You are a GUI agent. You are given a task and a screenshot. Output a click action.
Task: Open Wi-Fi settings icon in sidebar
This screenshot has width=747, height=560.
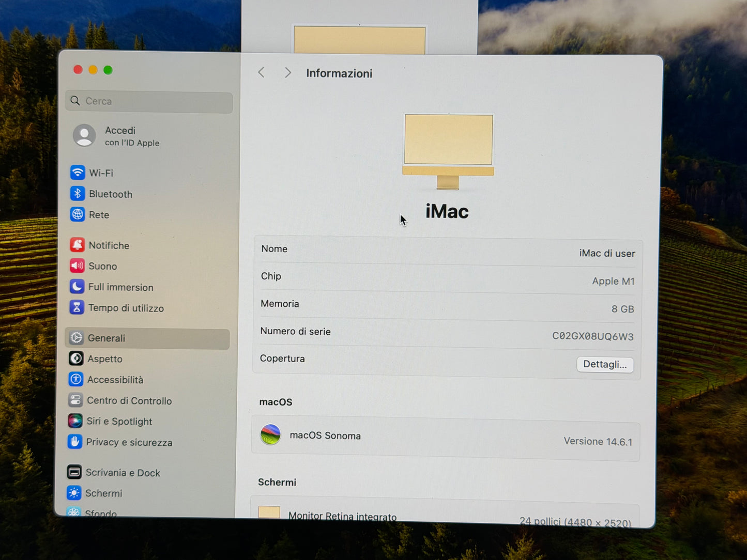(78, 173)
